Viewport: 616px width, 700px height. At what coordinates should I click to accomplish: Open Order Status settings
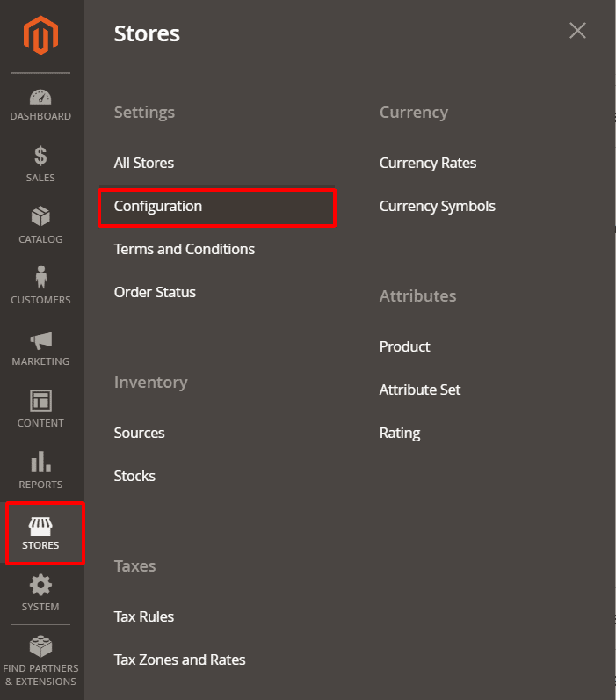(155, 293)
